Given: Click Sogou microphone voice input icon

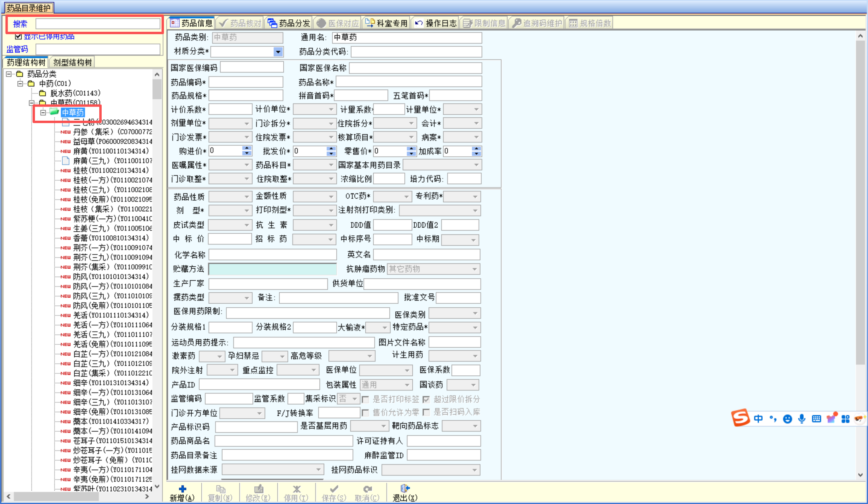Looking at the screenshot, I should (802, 419).
